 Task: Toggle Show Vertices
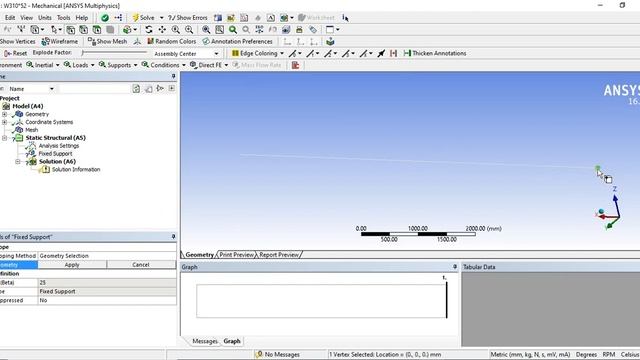[x=18, y=42]
